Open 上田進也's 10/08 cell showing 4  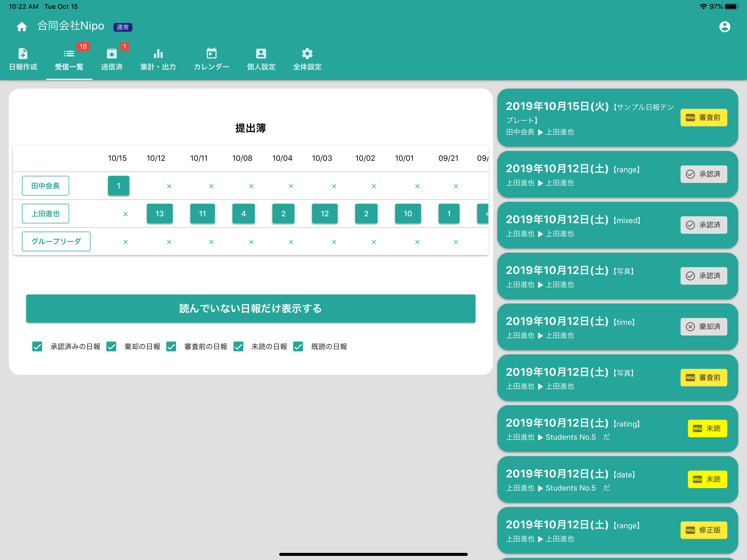click(x=243, y=214)
